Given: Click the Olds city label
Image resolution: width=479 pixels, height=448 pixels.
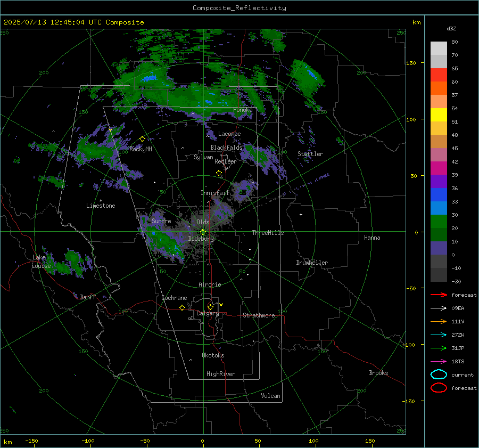Looking at the screenshot, I should tap(203, 222).
